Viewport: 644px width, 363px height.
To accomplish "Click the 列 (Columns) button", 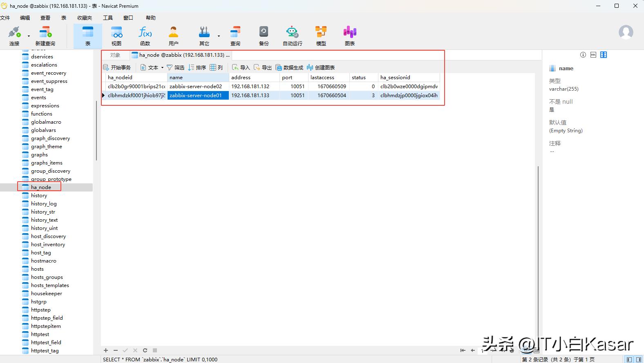I will (x=216, y=67).
